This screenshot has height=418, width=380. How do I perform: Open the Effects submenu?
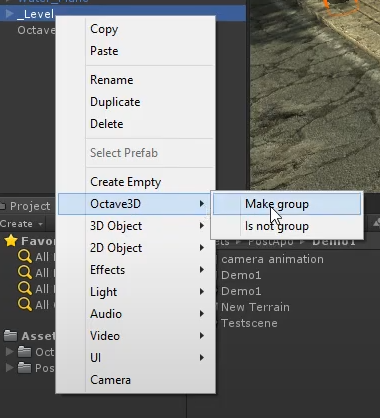136,270
